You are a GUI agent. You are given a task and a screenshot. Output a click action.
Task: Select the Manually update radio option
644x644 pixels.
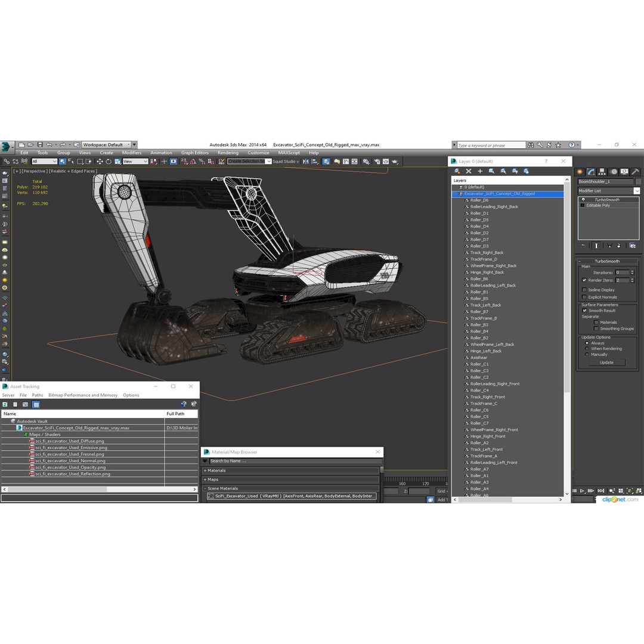(587, 354)
